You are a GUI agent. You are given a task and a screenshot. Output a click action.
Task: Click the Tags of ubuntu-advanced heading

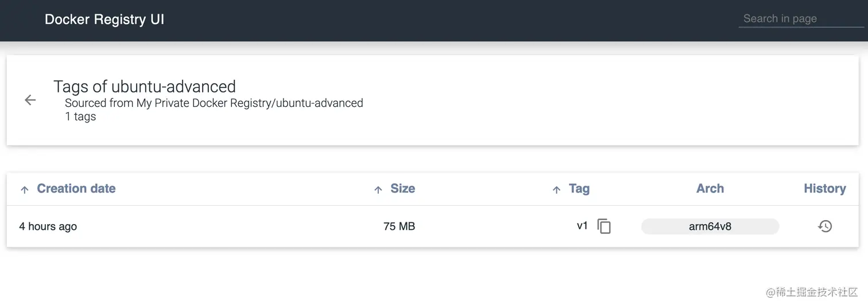click(x=145, y=86)
